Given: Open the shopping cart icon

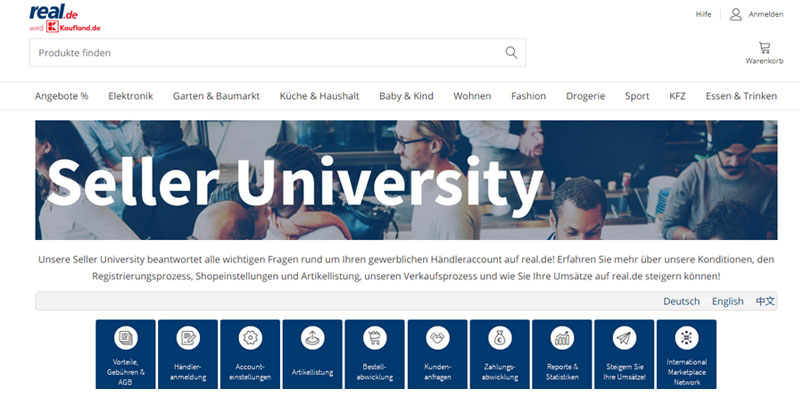Looking at the screenshot, I should click(764, 48).
